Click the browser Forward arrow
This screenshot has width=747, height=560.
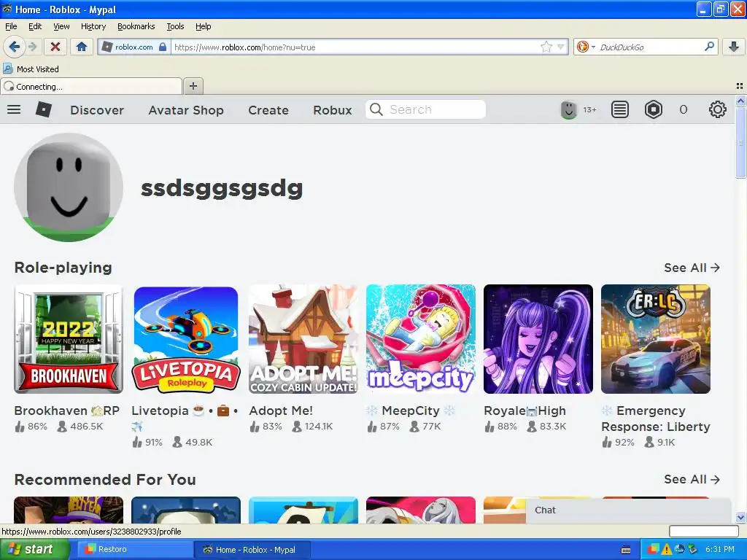point(32,47)
